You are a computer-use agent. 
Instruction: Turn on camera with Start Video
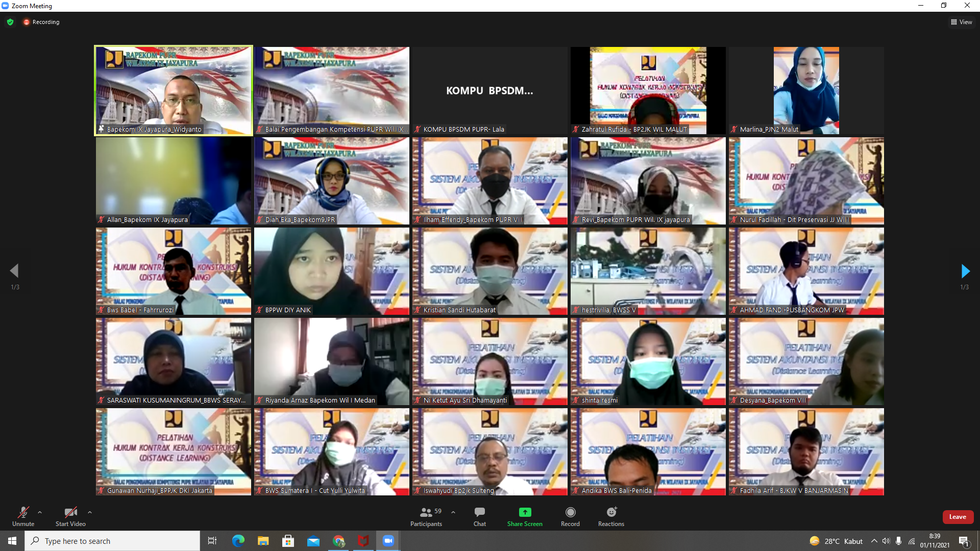(x=70, y=516)
